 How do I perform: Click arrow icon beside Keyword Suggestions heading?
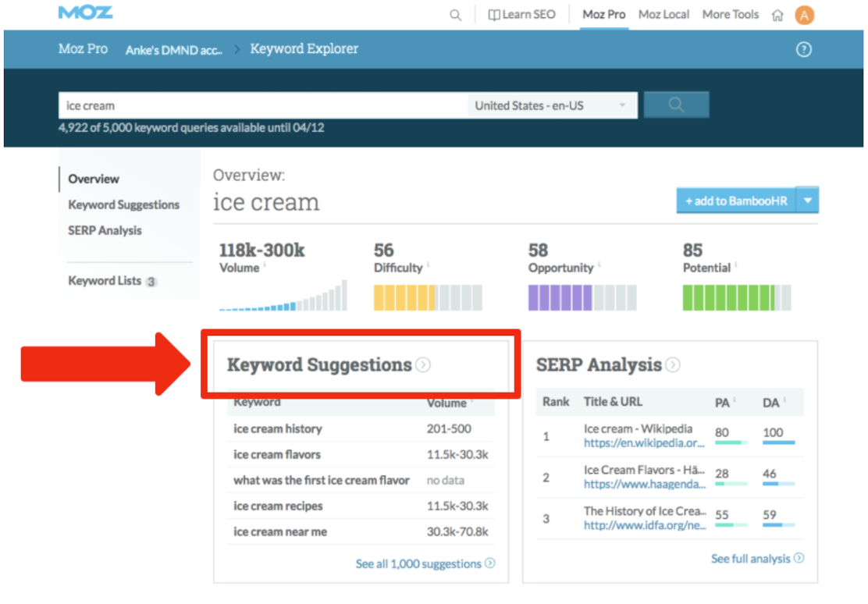tap(423, 364)
